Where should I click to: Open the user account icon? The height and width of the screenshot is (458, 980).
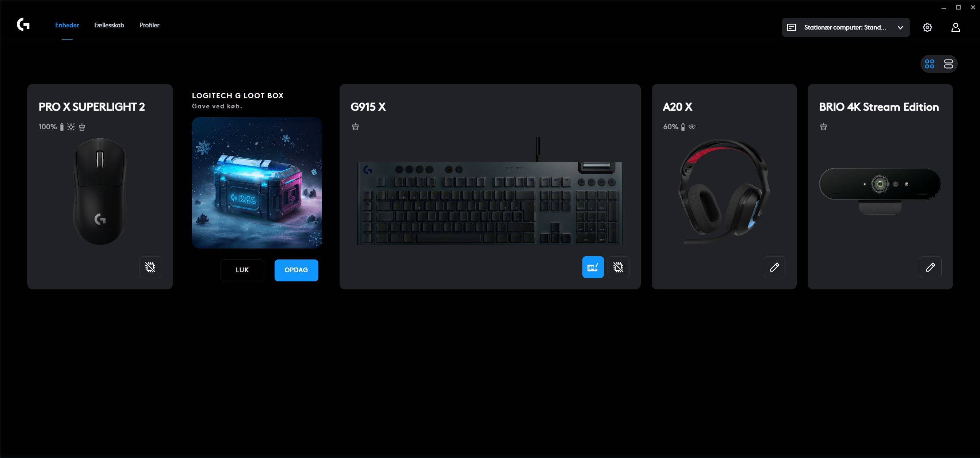(956, 27)
